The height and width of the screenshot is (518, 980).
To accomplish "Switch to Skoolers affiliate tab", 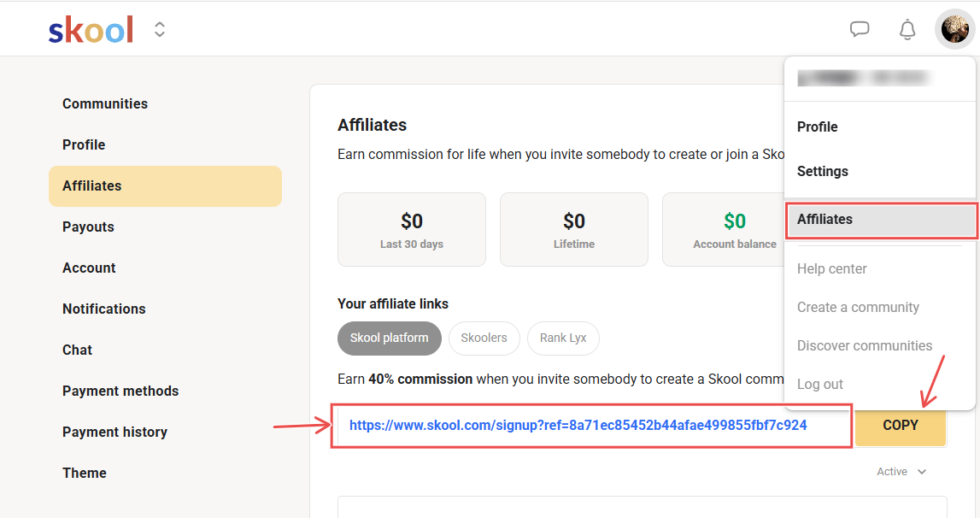I will coord(484,338).
